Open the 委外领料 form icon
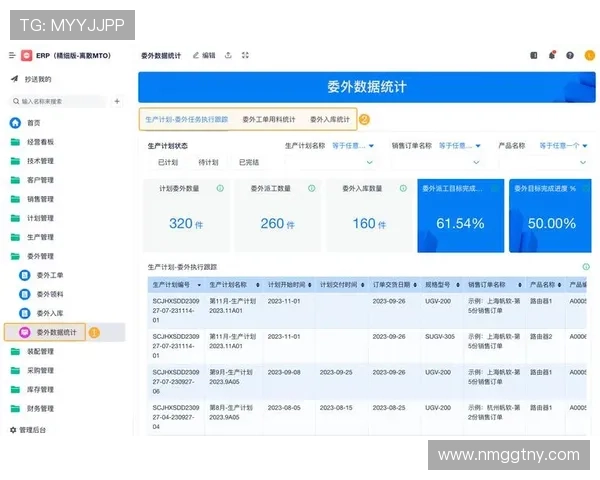This screenshot has height=480, width=600. [25, 294]
